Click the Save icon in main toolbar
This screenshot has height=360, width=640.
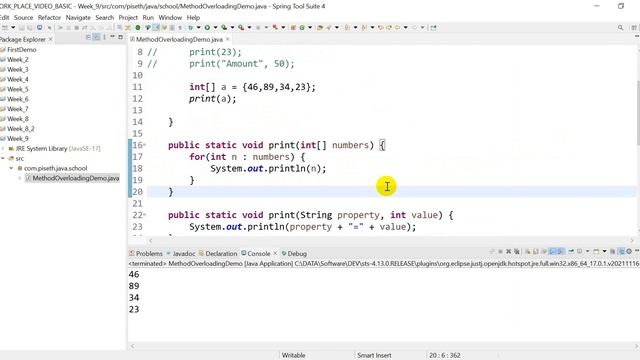(21, 27)
